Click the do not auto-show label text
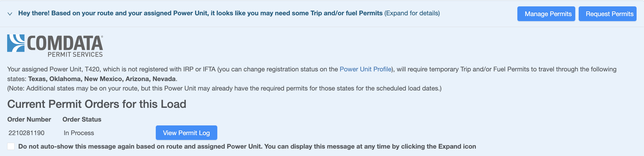 click(247, 146)
